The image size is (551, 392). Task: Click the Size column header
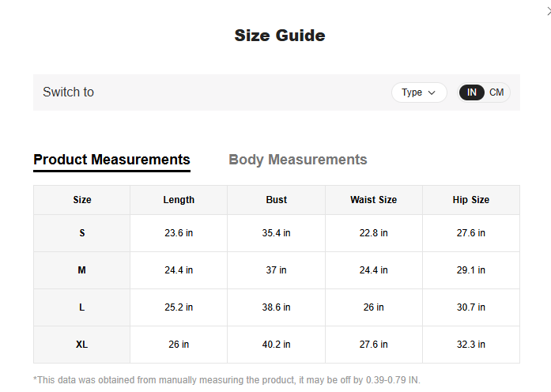coord(82,200)
